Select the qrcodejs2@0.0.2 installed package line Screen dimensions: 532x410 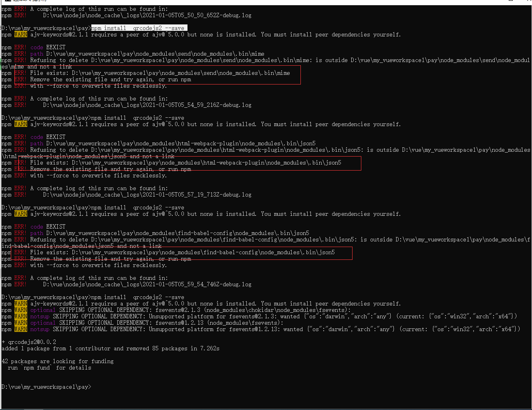coord(29,342)
